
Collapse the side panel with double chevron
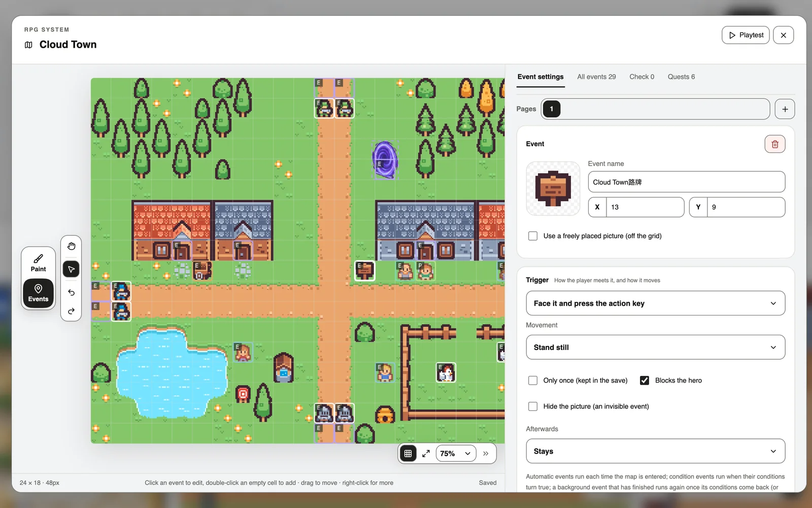pyautogui.click(x=486, y=454)
